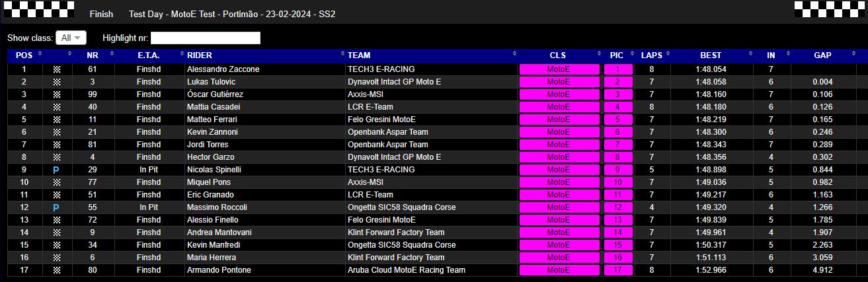The width and height of the screenshot is (868, 282).
Task: Sort by E.T.A. column header
Action: [149, 55]
